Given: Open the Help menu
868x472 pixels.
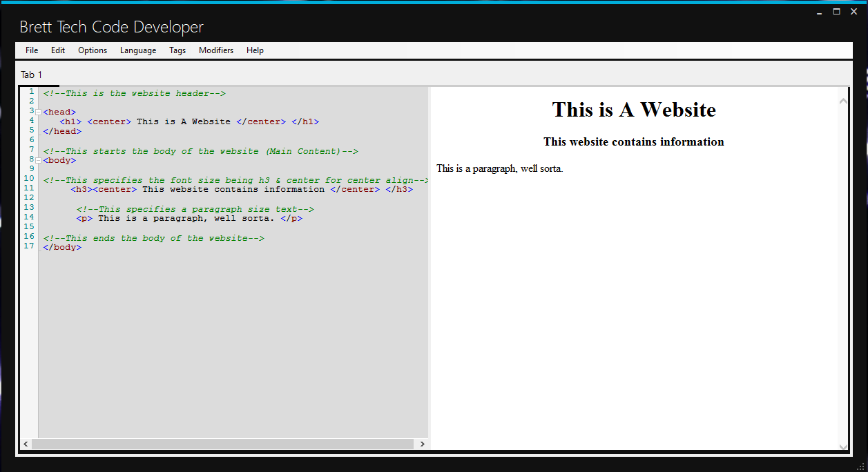Looking at the screenshot, I should [255, 50].
